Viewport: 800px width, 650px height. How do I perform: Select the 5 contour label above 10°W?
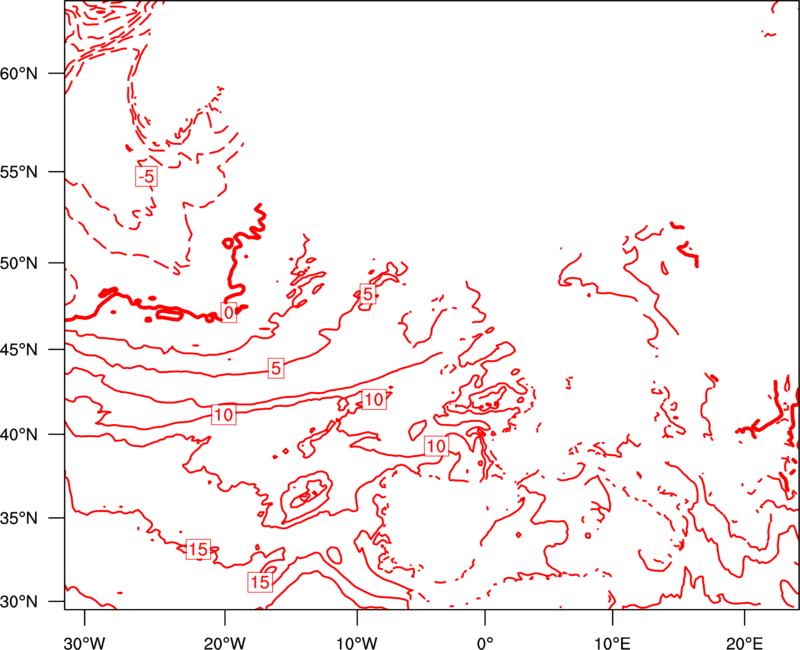tap(367, 294)
